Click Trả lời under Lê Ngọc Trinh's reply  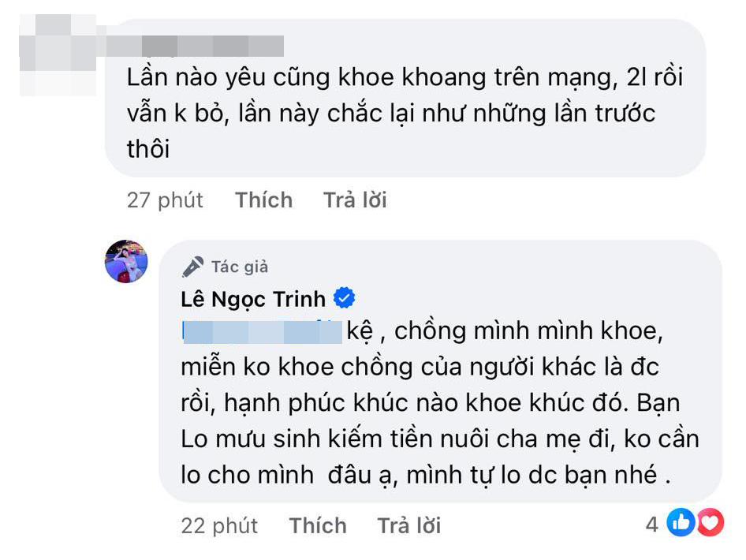click(x=409, y=526)
